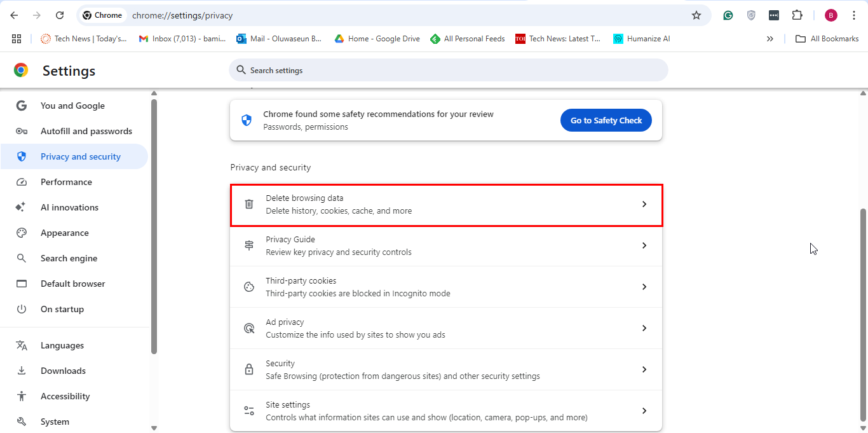Open the profile avatar icon
Image resolution: width=868 pixels, height=433 pixels.
pyautogui.click(x=831, y=15)
